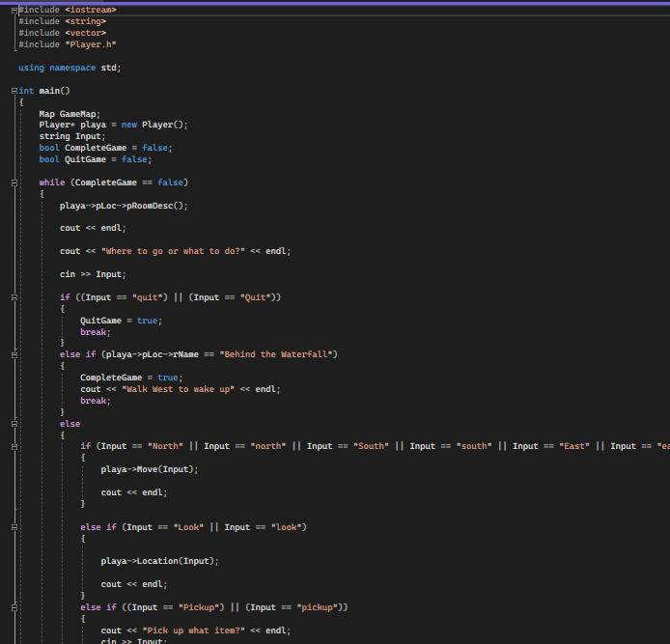670x644 pixels.
Task: Click the 'QuitGame = true;' statement
Action: (122, 321)
